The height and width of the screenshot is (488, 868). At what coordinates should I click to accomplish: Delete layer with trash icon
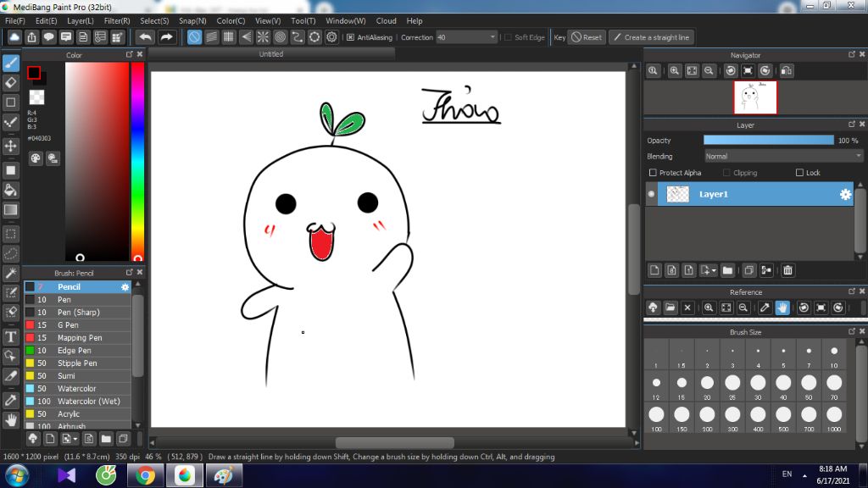pos(787,270)
